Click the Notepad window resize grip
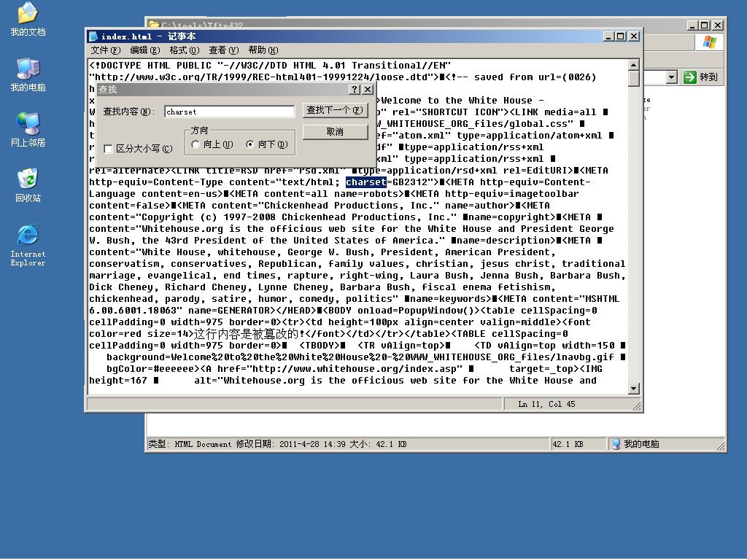Screen dimensions: 747x560 click(x=636, y=405)
